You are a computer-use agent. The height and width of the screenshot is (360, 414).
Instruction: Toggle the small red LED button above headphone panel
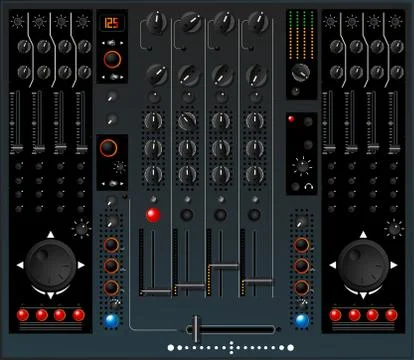point(291,119)
